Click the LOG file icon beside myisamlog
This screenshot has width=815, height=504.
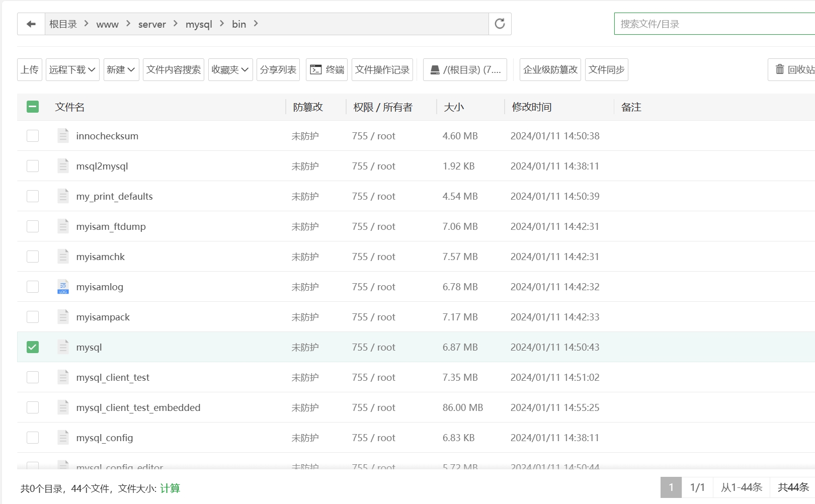[63, 287]
